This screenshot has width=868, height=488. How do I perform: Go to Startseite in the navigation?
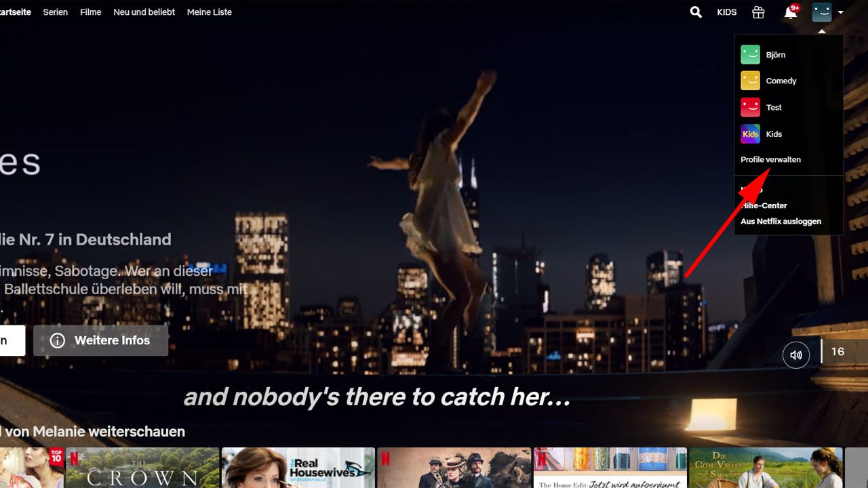pos(15,12)
